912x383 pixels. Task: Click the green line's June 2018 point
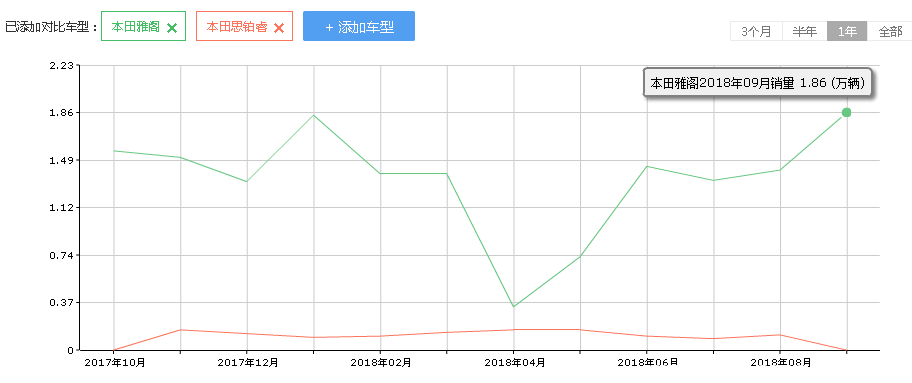(647, 166)
